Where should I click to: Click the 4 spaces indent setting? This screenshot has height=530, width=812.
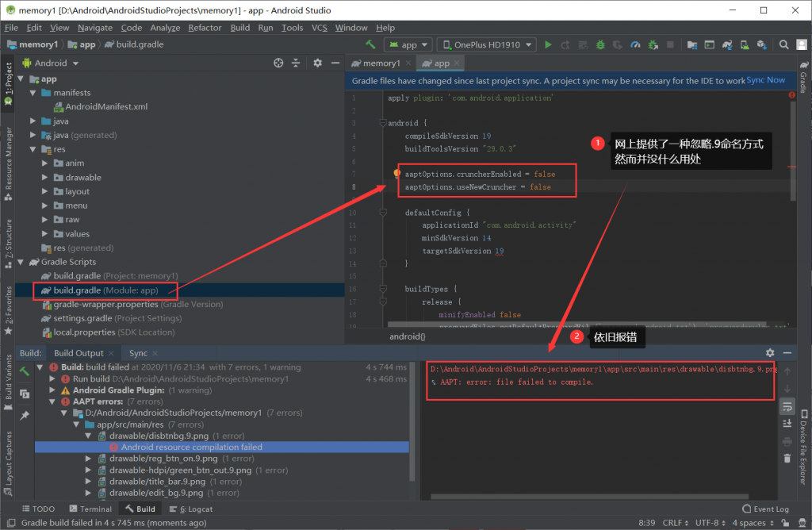[752, 523]
